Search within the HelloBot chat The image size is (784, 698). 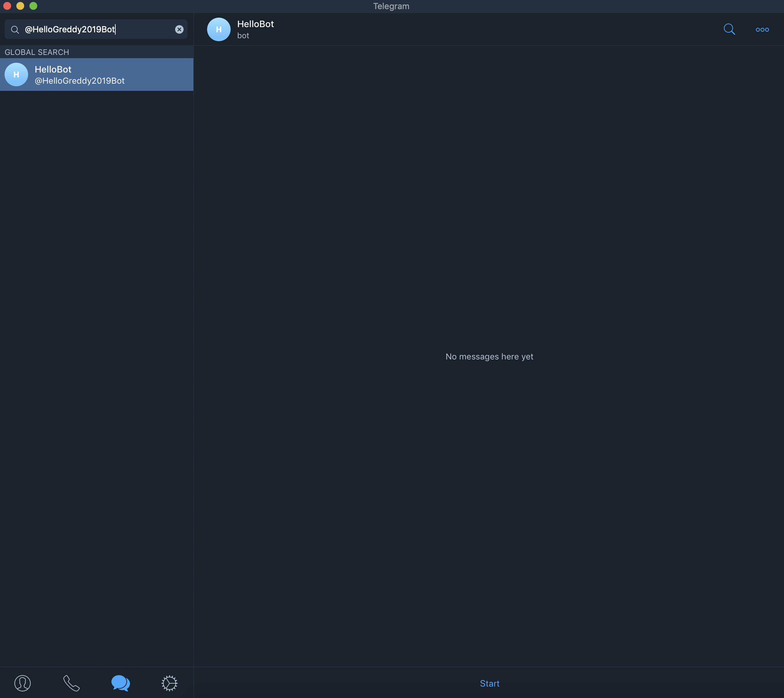[x=729, y=29]
